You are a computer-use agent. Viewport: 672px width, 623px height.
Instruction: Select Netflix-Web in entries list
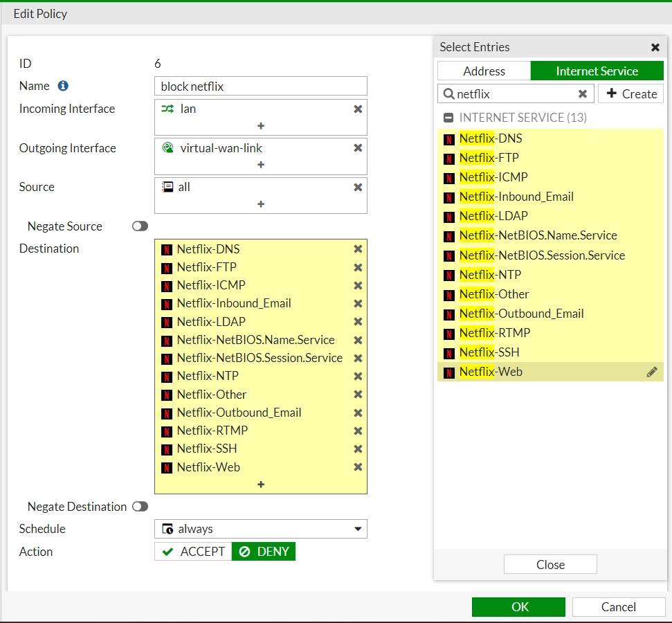(x=550, y=372)
